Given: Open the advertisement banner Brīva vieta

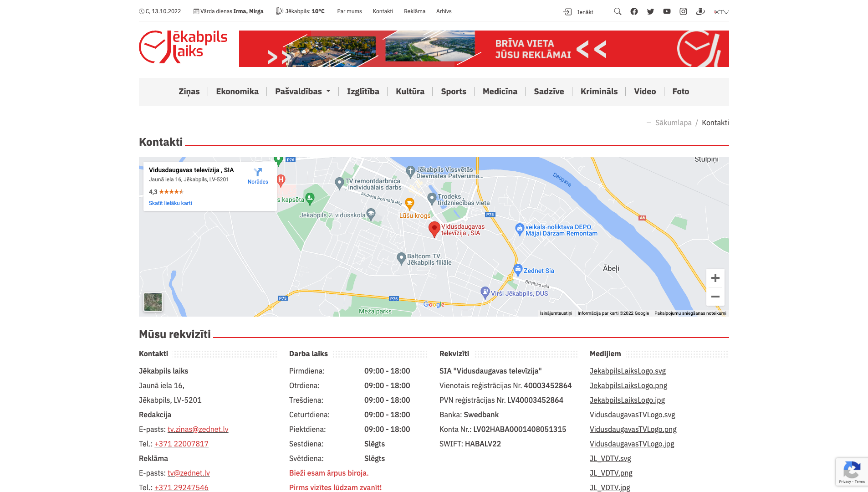Looking at the screenshot, I should pos(484,49).
